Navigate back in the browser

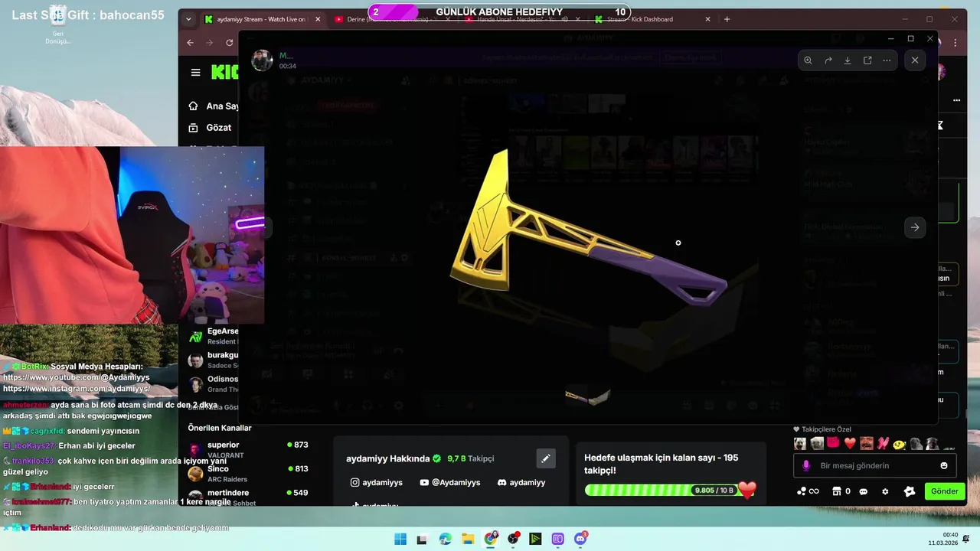191,43
